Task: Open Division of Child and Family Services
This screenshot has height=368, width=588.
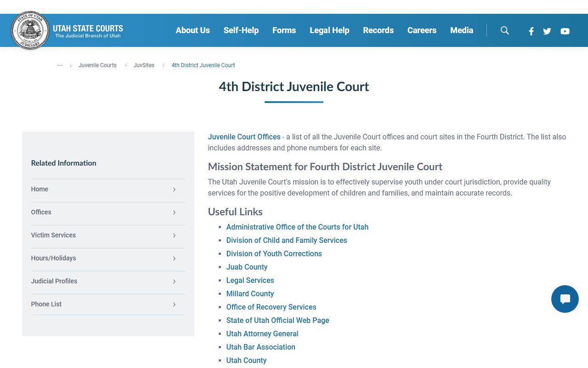Action: pyautogui.click(x=287, y=241)
